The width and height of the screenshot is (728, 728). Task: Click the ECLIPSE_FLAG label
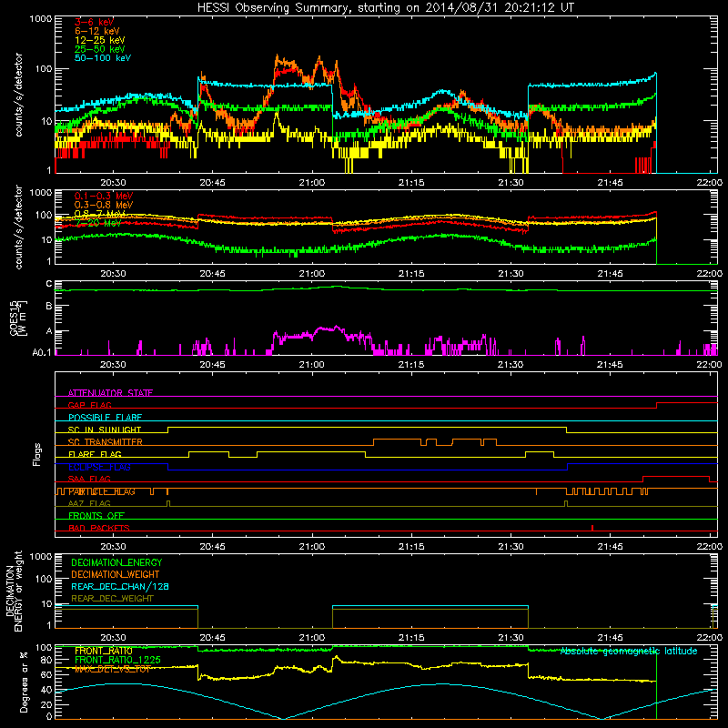(x=99, y=467)
